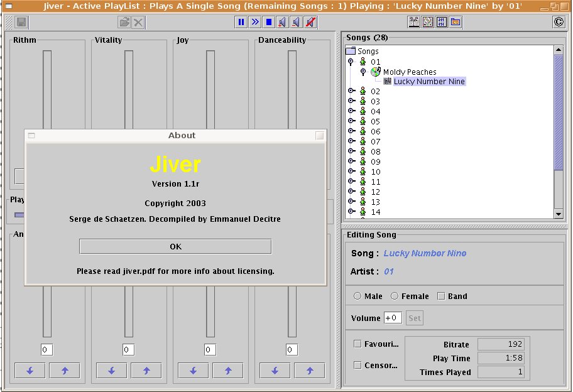Open the copyright About icon
573x392 pixels.
click(559, 23)
